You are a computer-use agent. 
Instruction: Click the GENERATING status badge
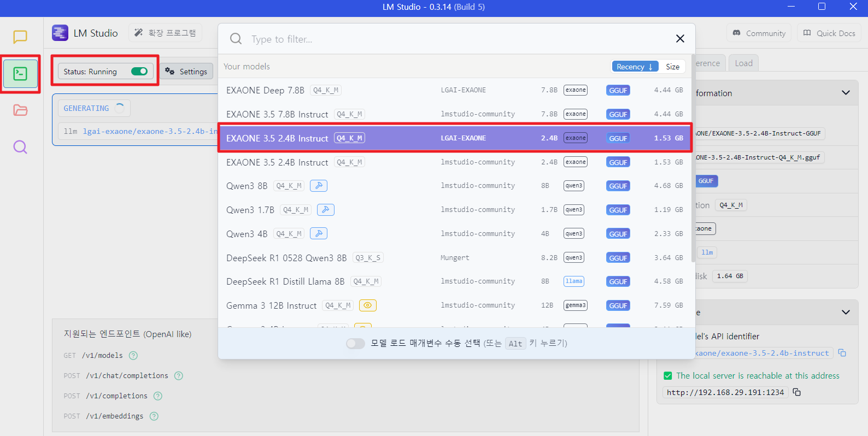[x=94, y=108]
